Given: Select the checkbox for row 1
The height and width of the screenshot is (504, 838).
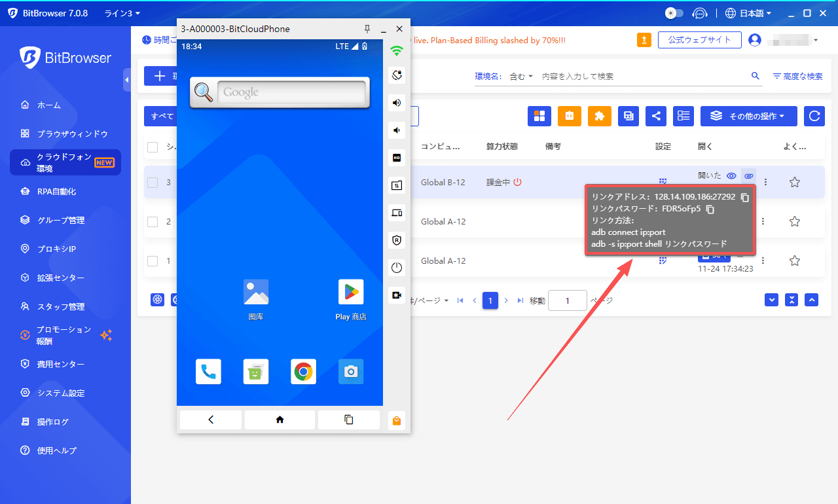Looking at the screenshot, I should pyautogui.click(x=153, y=261).
